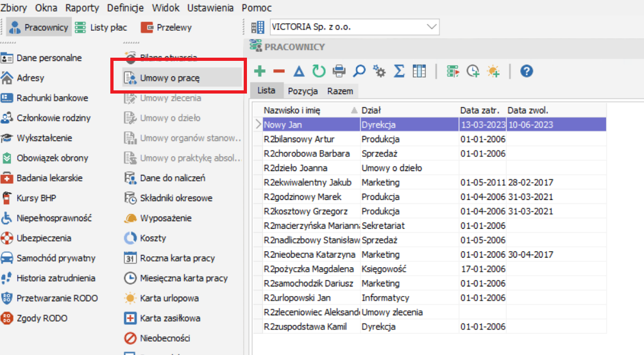Click the sun with plus icon

[493, 71]
